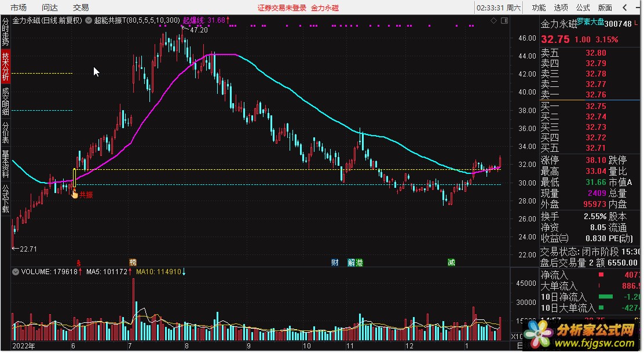644x353 pixels.
Task: Open the 功能 menu
Action: (x=539, y=8)
